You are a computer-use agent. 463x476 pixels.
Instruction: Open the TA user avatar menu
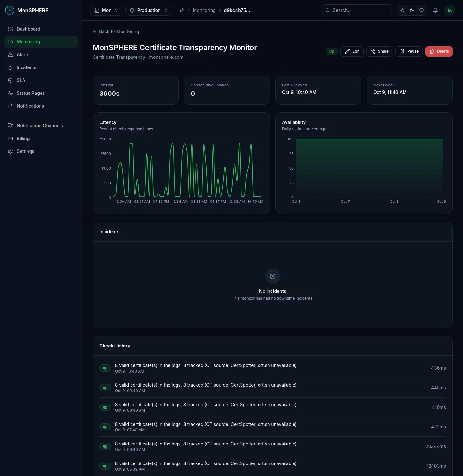(x=449, y=10)
